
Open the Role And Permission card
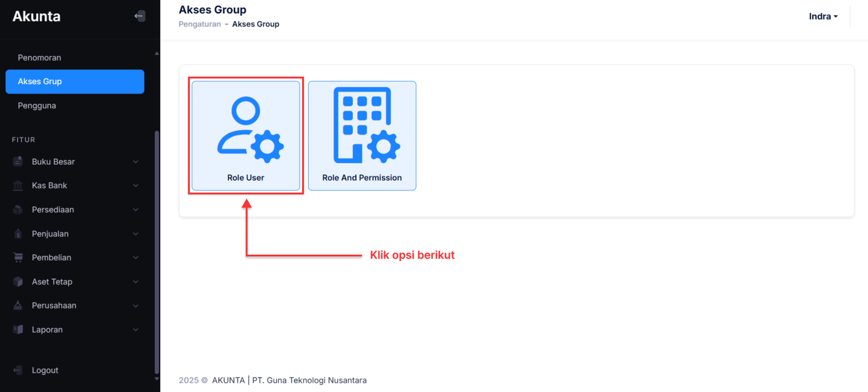[x=362, y=136]
